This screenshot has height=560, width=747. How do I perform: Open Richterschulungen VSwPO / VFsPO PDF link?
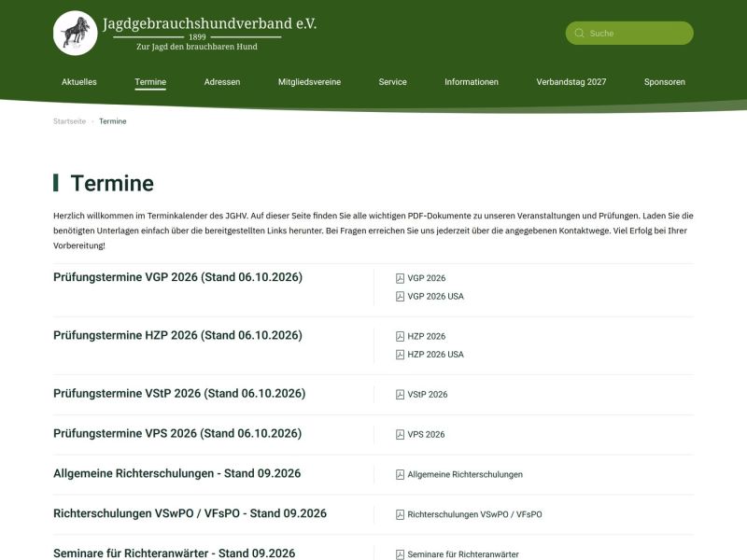click(x=474, y=514)
